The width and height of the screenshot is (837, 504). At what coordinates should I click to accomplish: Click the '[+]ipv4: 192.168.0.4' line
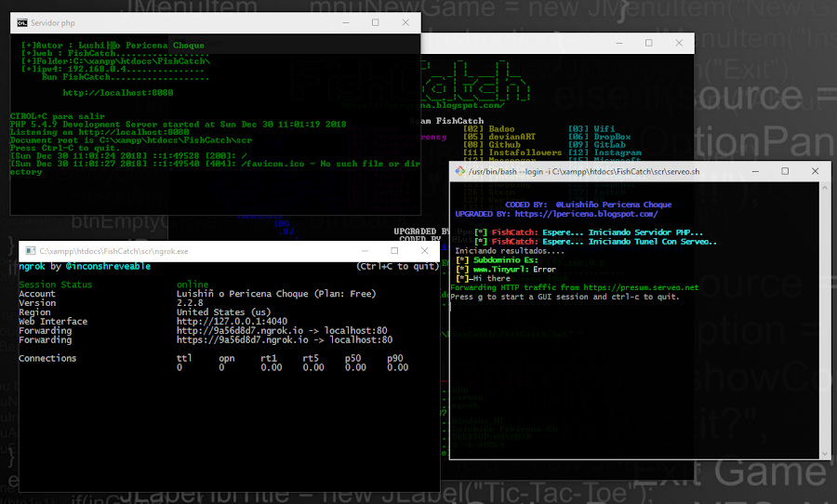point(113,69)
